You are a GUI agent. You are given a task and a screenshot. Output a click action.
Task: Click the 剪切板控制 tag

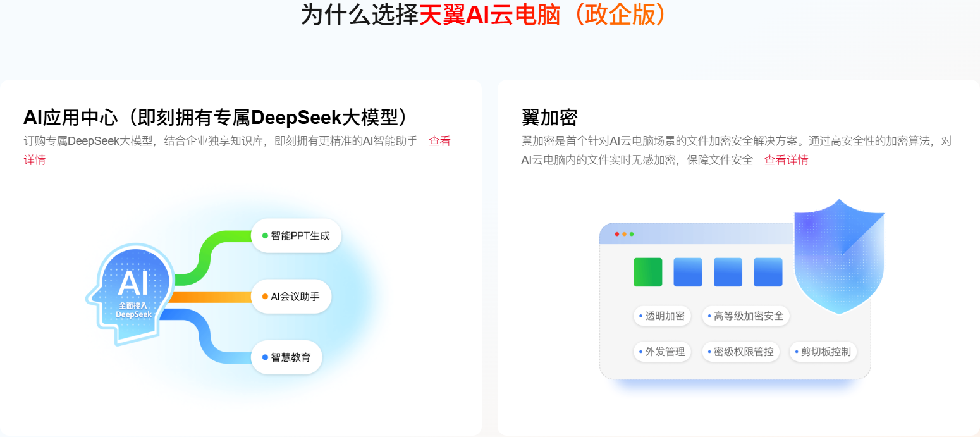click(x=823, y=352)
